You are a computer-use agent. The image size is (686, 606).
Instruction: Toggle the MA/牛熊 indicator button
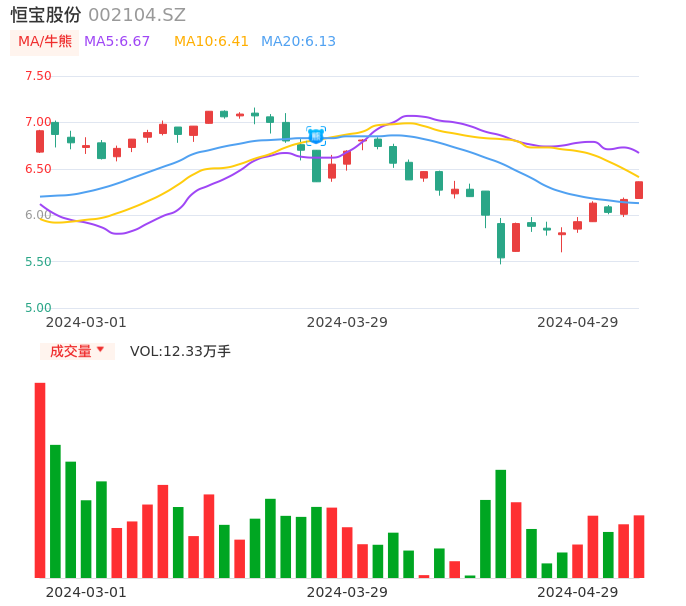[x=45, y=42]
